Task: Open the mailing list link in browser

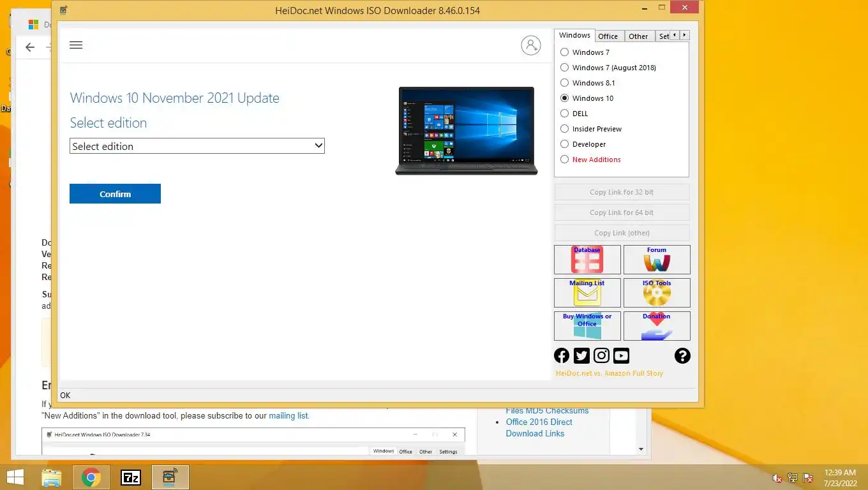Action: pos(288,415)
